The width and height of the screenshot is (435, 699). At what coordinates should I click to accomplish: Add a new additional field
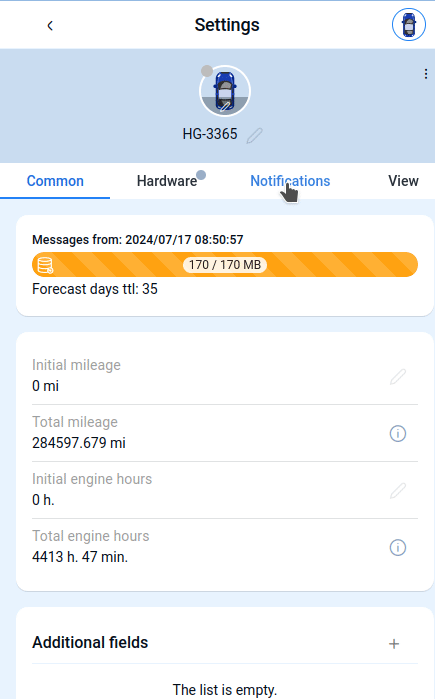[394, 643]
